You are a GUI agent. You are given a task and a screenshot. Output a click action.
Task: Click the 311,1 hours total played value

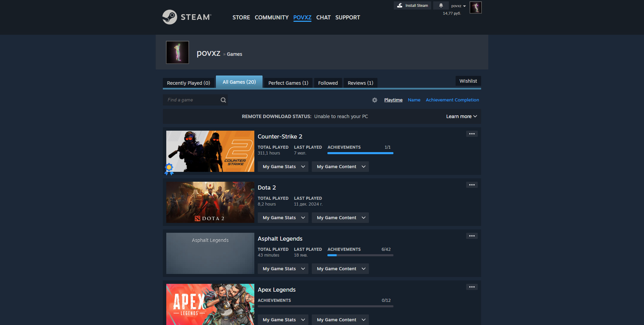(x=269, y=153)
